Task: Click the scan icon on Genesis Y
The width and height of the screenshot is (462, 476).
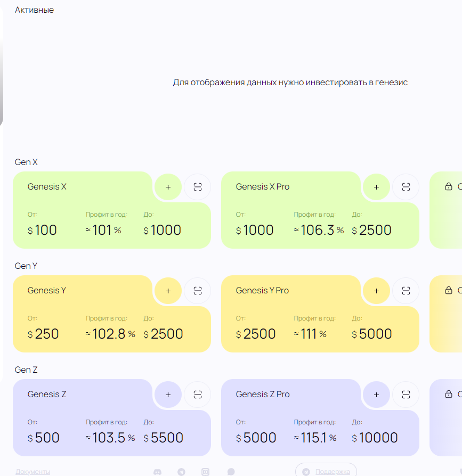Action: pos(198,291)
